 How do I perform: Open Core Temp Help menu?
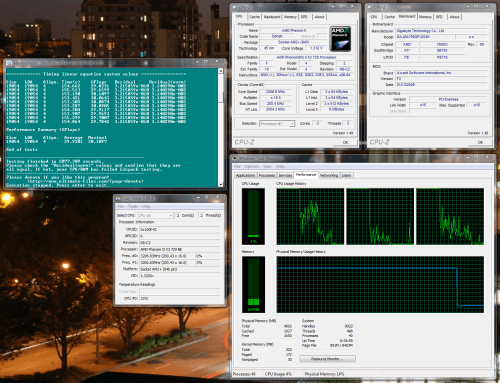coord(146,207)
